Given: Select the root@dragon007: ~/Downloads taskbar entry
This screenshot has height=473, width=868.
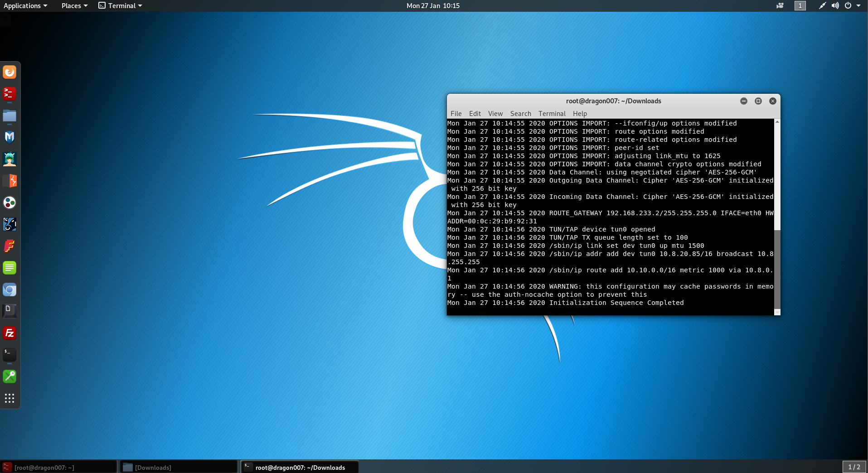Looking at the screenshot, I should [300, 467].
